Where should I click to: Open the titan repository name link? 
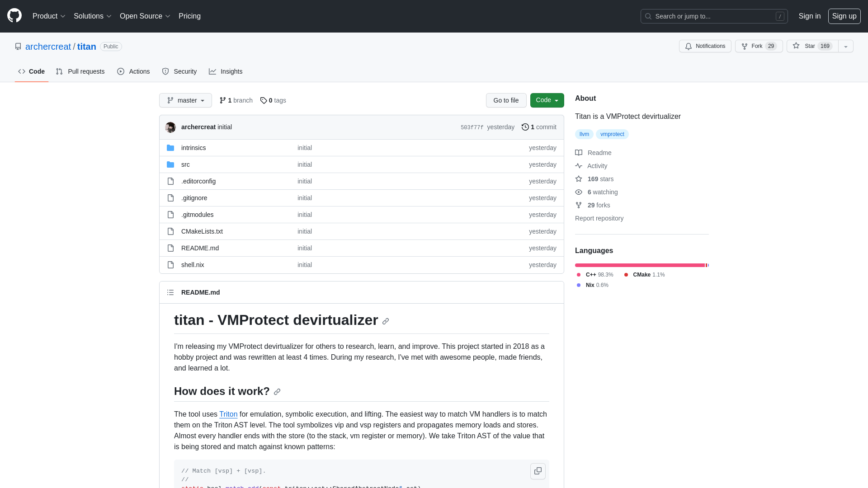[x=87, y=47]
